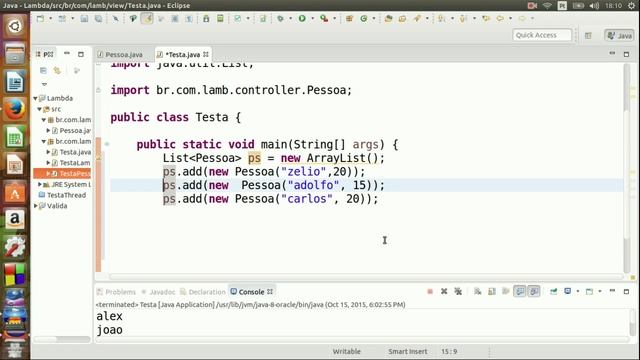Click the Terminate red square in Console
640x360 pixels.
pyautogui.click(x=430, y=291)
